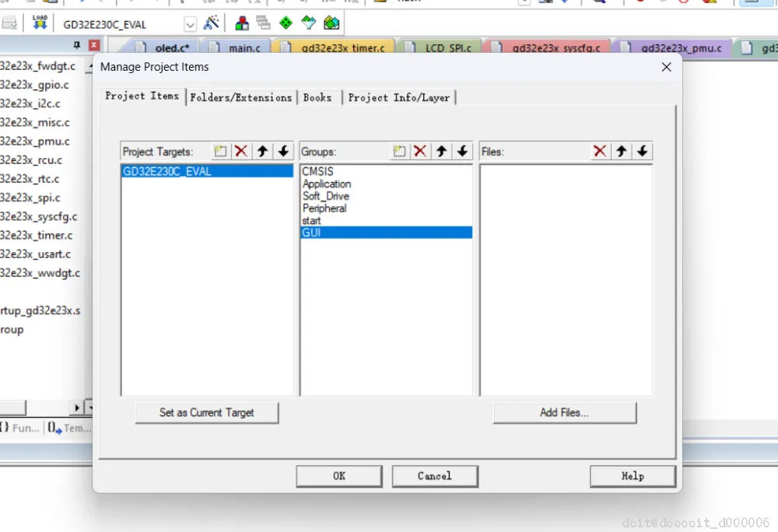This screenshot has height=532, width=778.
Task: Delete the selected Project Target
Action: [x=241, y=151]
